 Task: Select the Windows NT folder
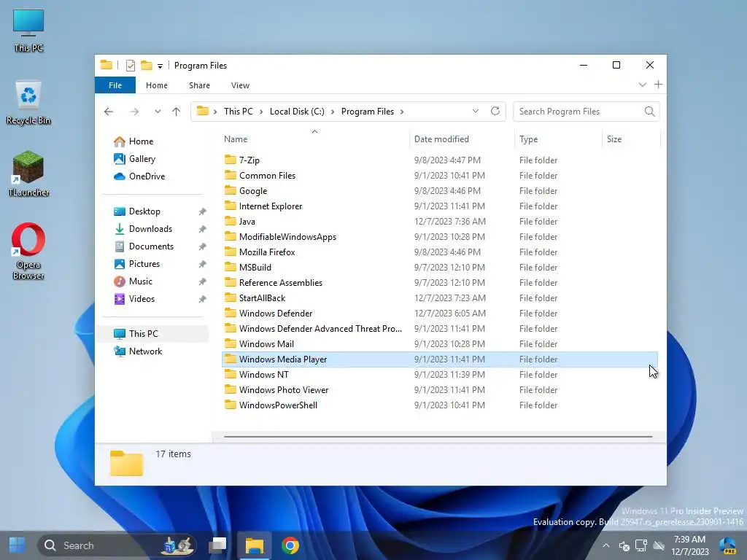264,375
